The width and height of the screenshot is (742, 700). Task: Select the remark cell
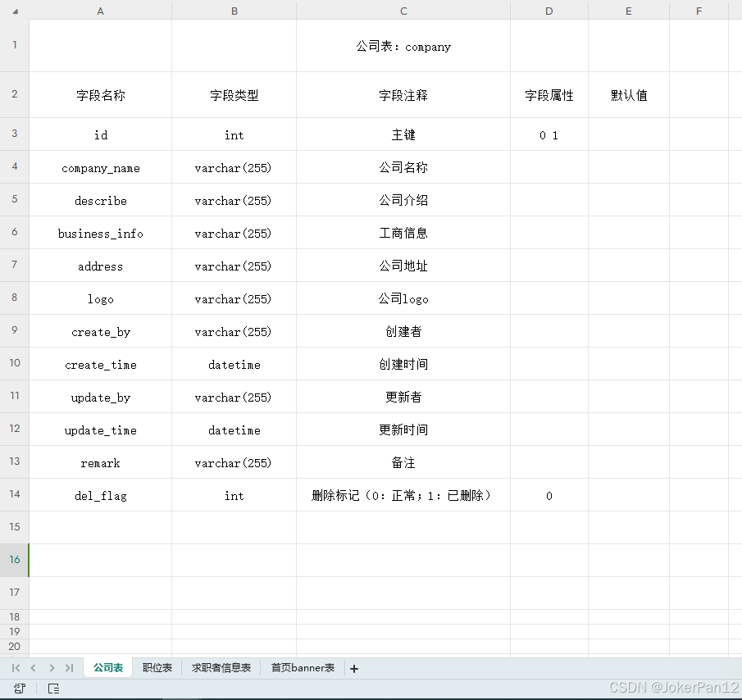100,462
